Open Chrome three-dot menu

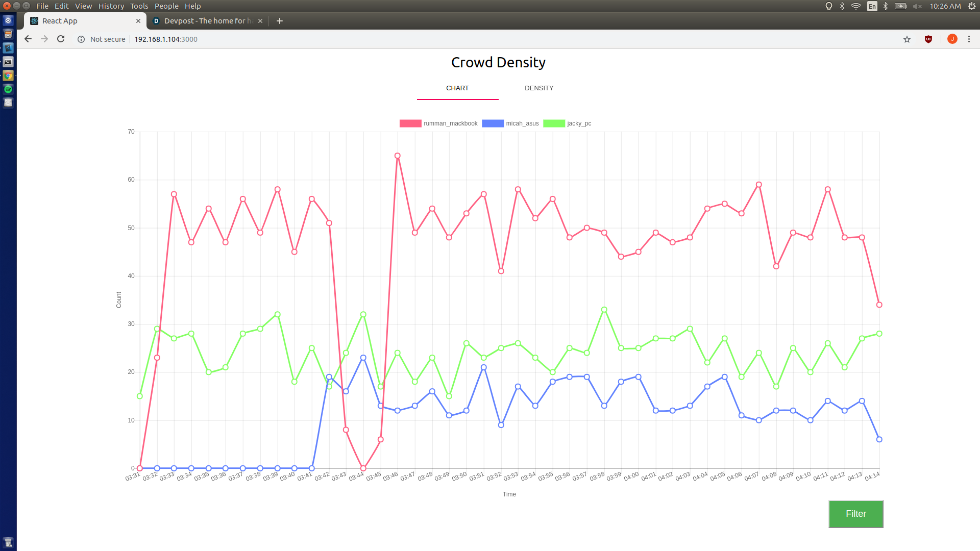(969, 39)
